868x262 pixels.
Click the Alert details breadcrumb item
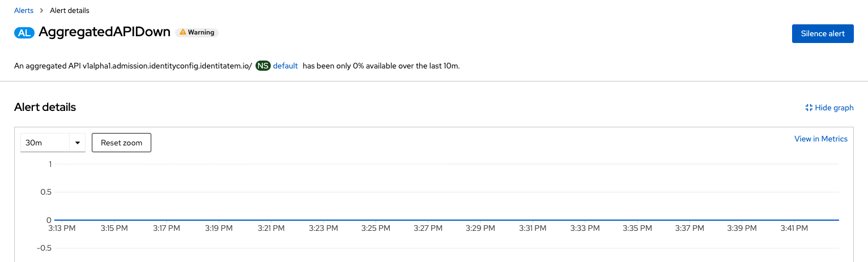click(69, 10)
